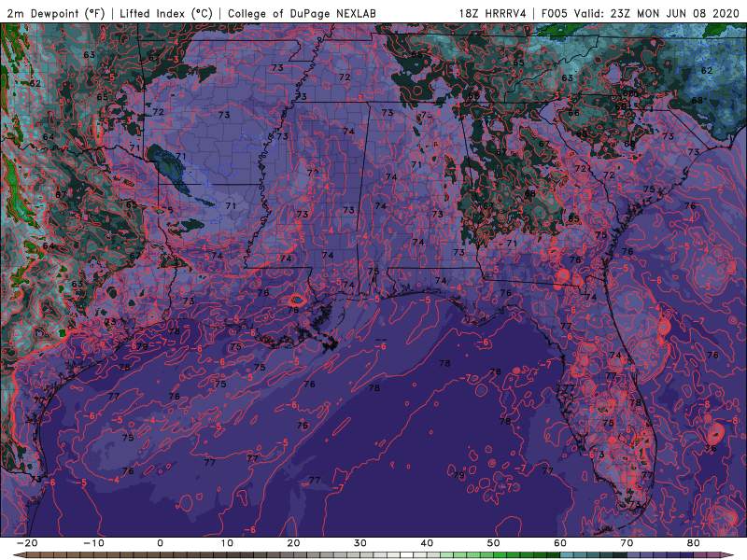The width and height of the screenshot is (747, 560).
Task: Click the 'F005 Valid: 23Z MON JUN 08 2020' text
Action: [x=641, y=13]
